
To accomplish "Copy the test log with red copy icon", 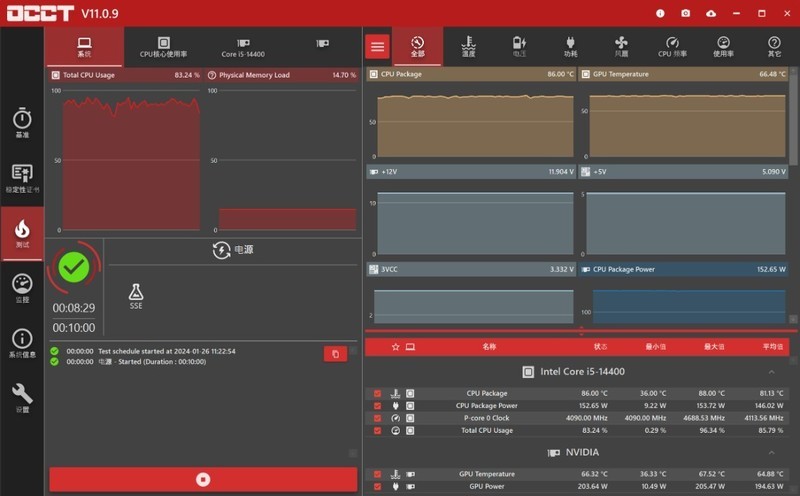I will point(335,354).
